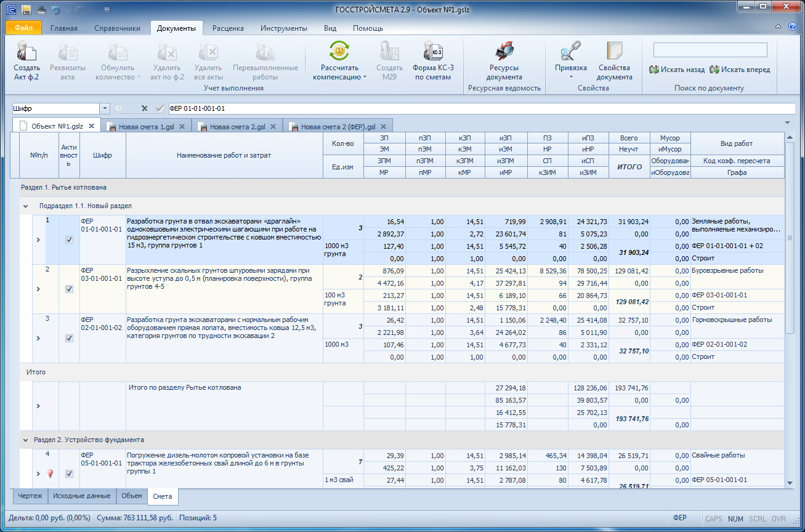This screenshot has height=532, width=805.
Task: Click the Print icon in quick access toolbar
Action: 41,10
